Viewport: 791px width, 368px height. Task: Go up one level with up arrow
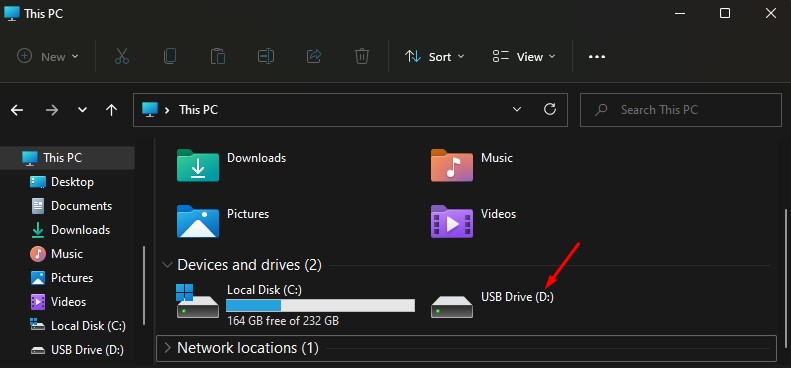pos(111,110)
